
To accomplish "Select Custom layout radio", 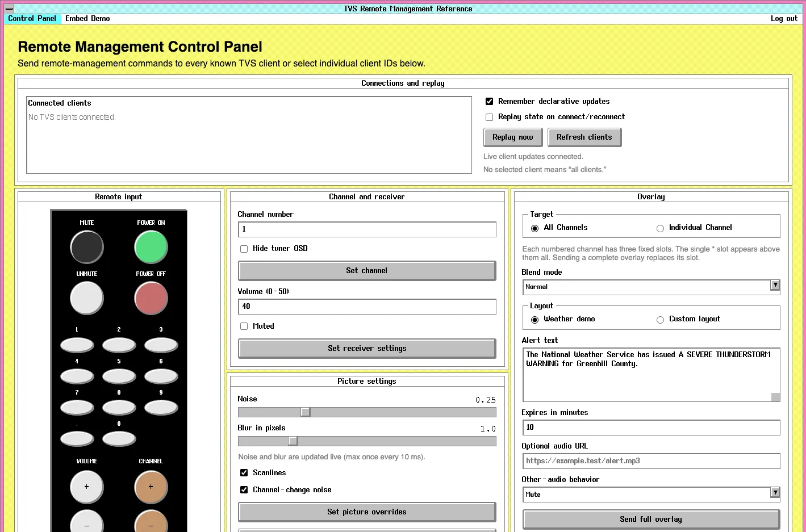I will point(660,320).
